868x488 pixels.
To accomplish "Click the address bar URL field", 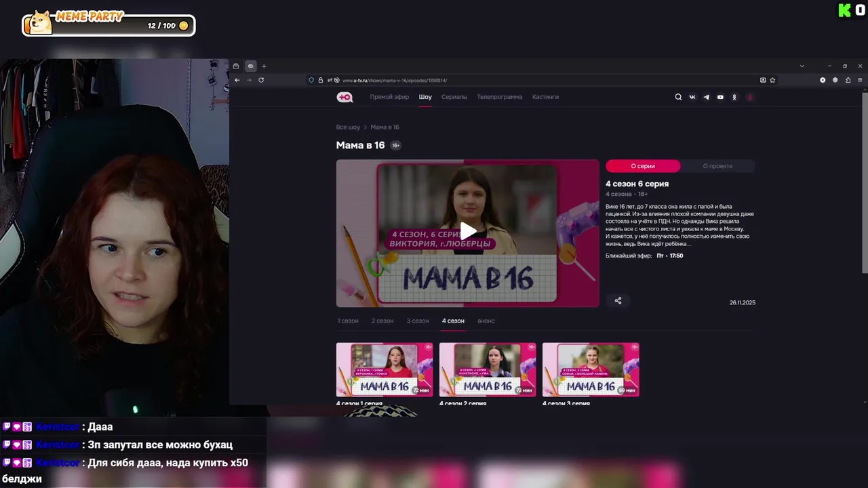I will pyautogui.click(x=542, y=80).
